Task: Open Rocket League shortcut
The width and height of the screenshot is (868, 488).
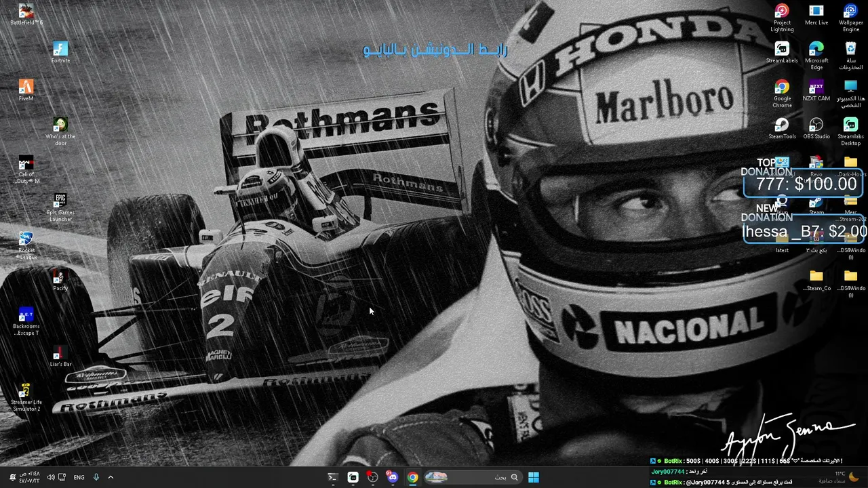Action: coord(26,245)
